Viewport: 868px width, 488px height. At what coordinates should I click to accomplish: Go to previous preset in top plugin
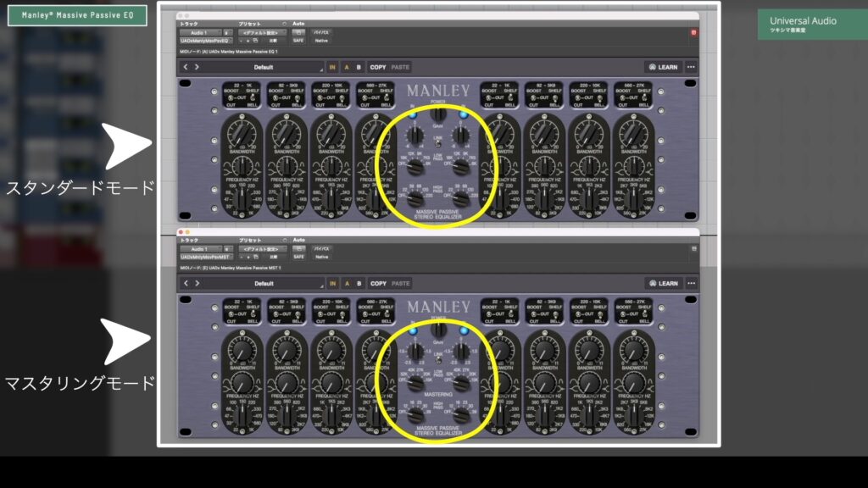(186, 67)
